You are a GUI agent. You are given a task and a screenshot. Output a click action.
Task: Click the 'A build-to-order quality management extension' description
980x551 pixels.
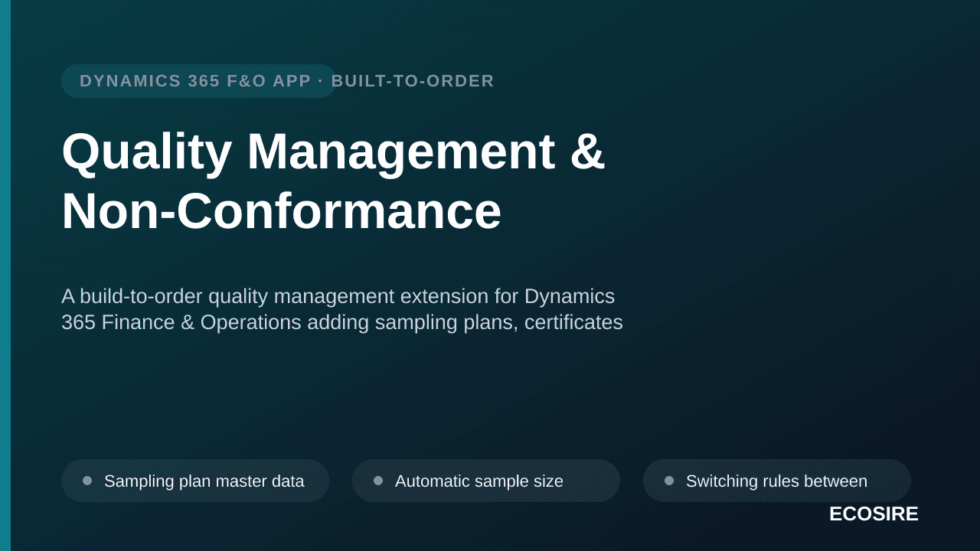pyautogui.click(x=342, y=309)
